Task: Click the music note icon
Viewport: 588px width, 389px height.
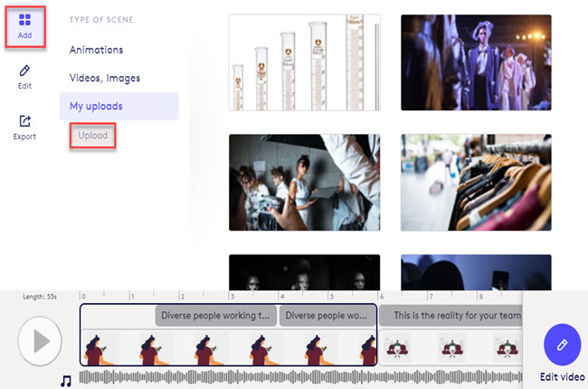Action: [x=66, y=381]
